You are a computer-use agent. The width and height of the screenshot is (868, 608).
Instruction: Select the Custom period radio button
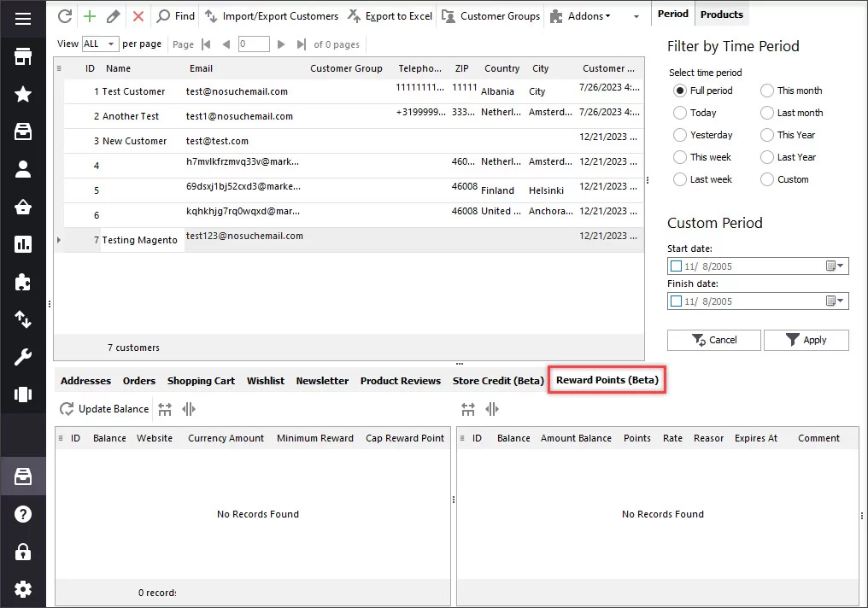pyautogui.click(x=766, y=179)
